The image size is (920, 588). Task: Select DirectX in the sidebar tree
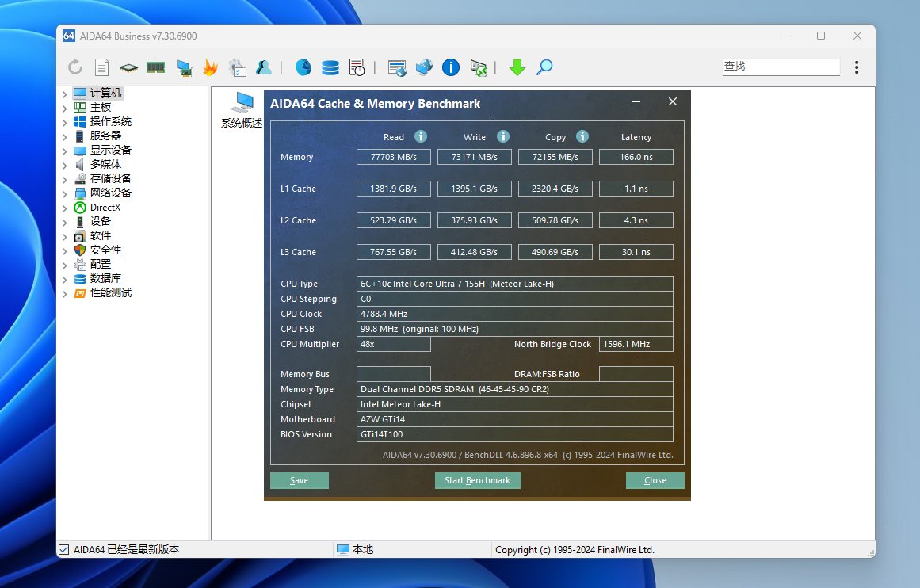[105, 208]
